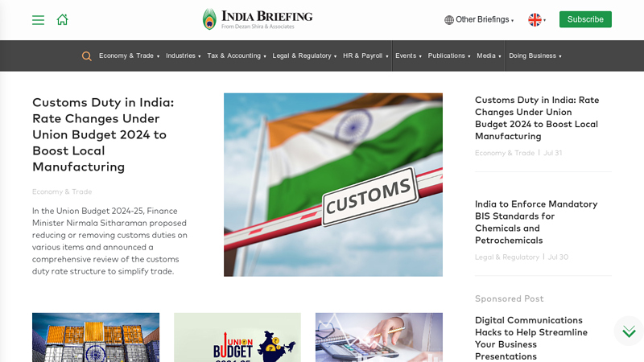
Task: Open India to Enforce Mandatory BIS Standards article
Action: [x=536, y=222]
